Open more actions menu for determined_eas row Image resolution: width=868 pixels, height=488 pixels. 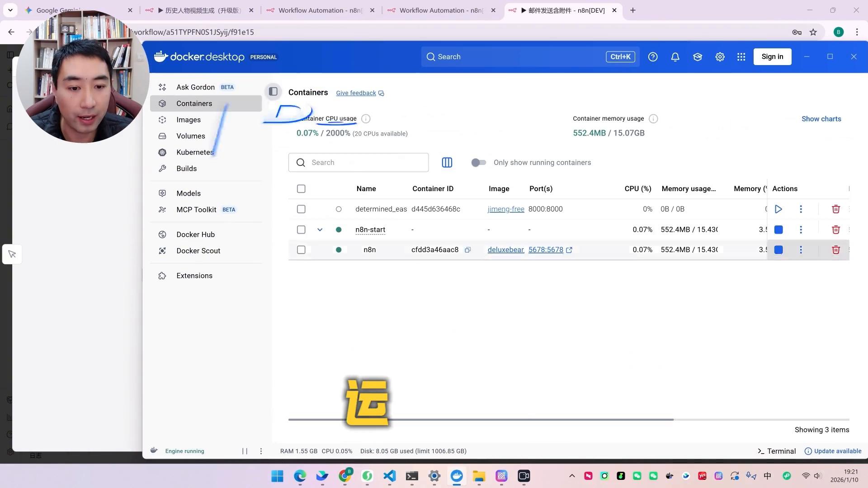801,209
